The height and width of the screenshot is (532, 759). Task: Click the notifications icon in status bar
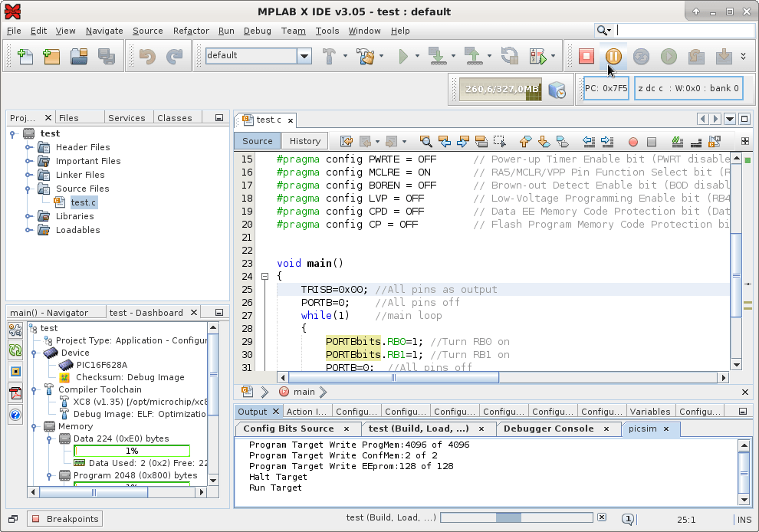628,520
